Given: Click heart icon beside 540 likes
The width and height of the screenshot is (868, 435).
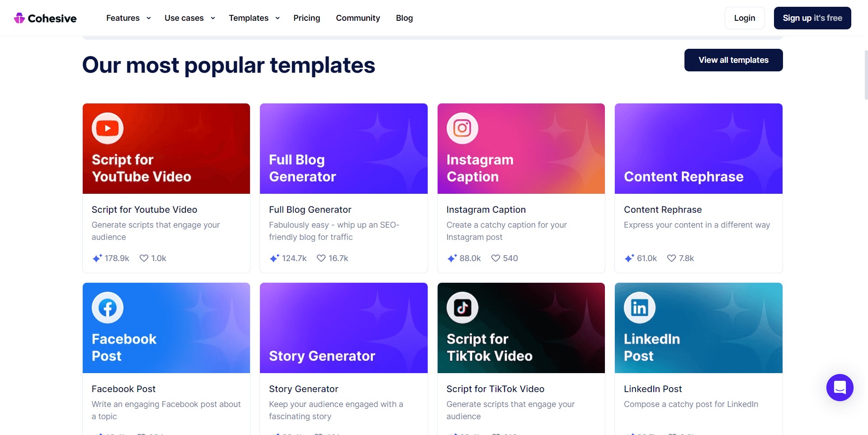Looking at the screenshot, I should [495, 258].
